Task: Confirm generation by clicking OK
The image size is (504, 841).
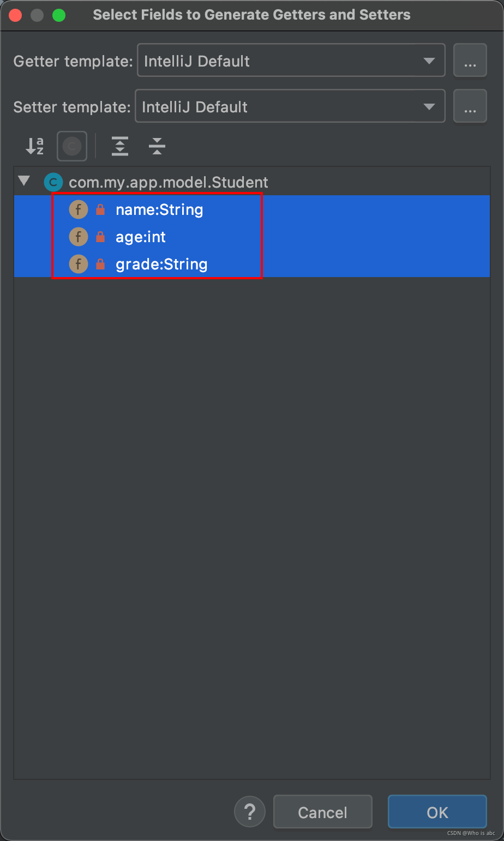Action: coord(437,812)
